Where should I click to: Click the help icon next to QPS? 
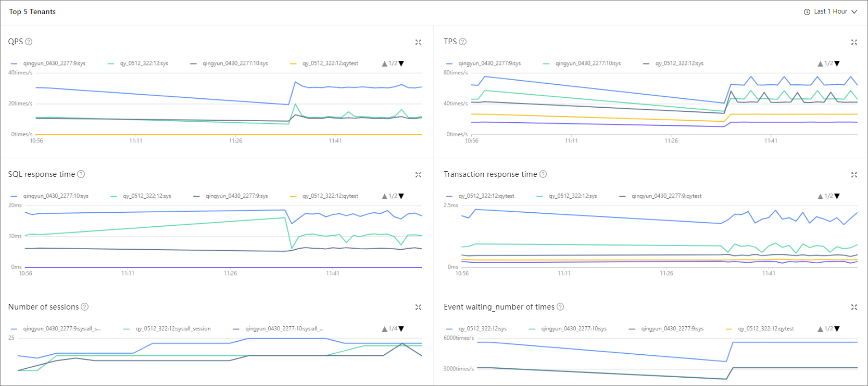pyautogui.click(x=29, y=42)
